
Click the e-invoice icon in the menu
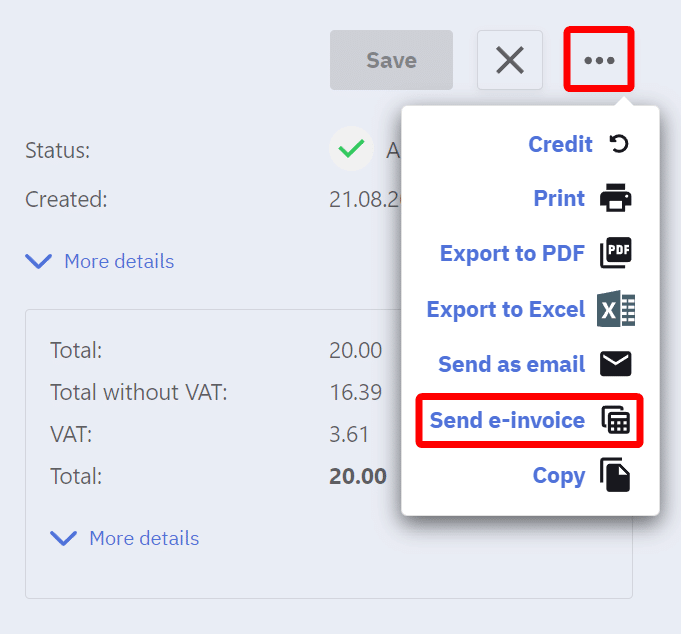pyautogui.click(x=616, y=420)
